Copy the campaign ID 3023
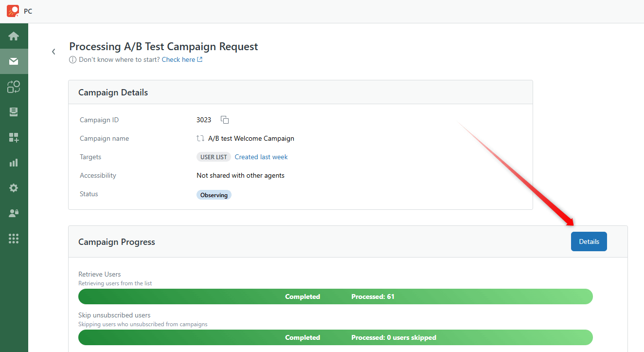The image size is (644, 352). point(225,120)
